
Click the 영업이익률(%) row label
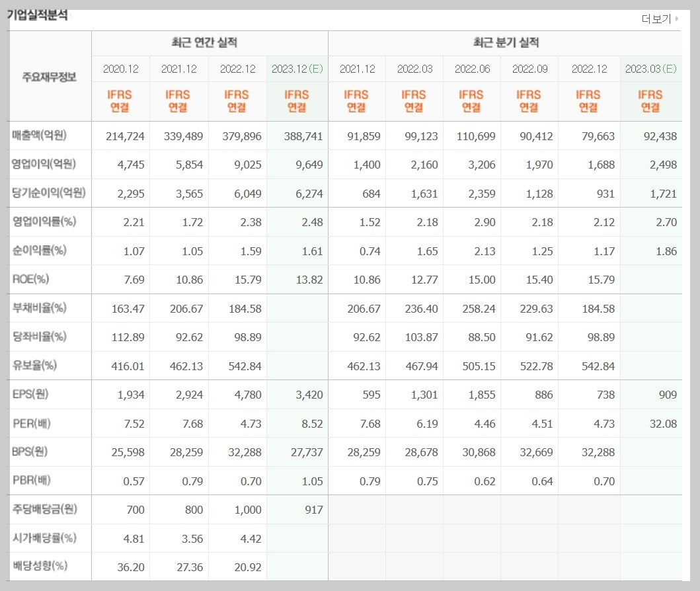44,221
